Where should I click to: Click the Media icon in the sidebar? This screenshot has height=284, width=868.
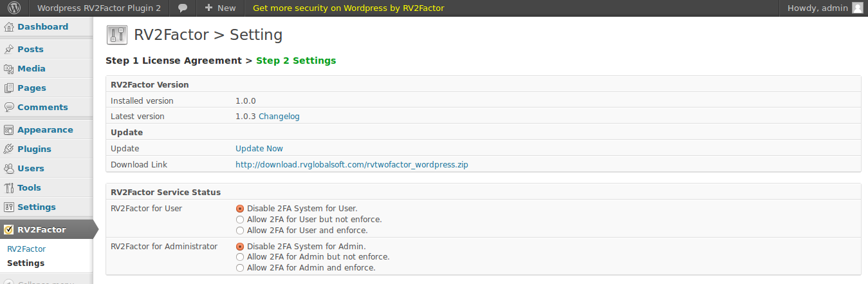[x=9, y=69]
